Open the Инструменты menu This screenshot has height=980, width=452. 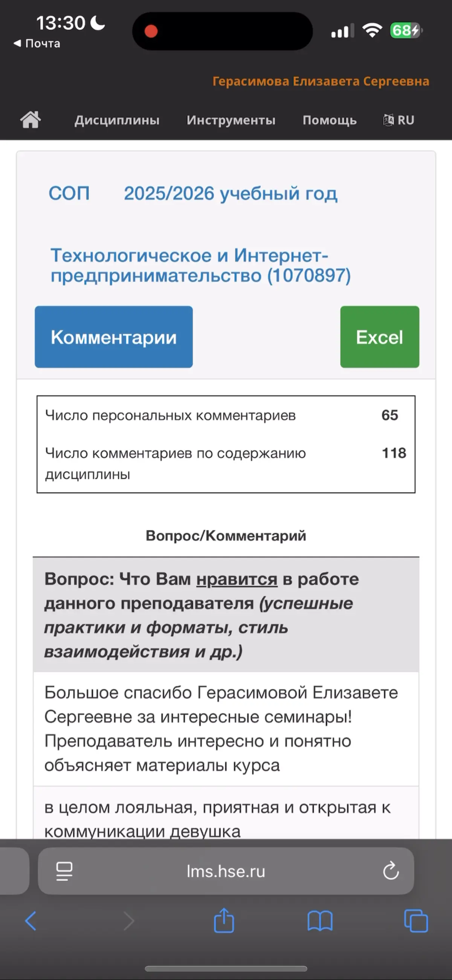[x=231, y=120]
